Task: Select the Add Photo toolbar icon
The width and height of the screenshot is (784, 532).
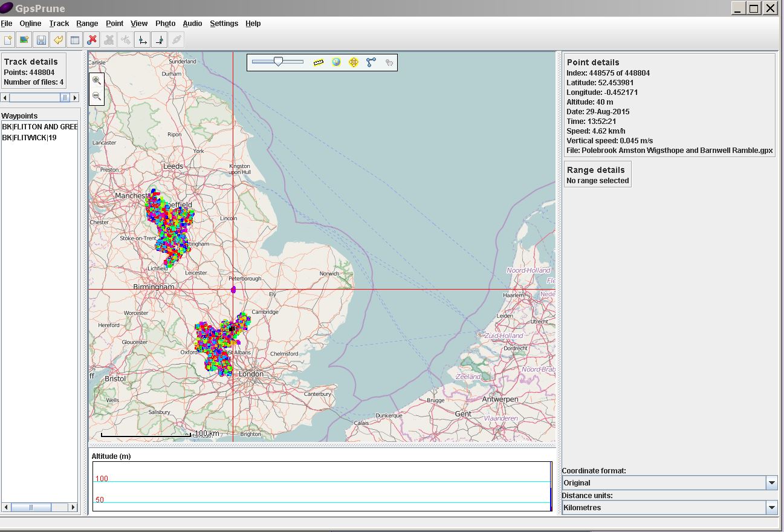Action: click(25, 39)
